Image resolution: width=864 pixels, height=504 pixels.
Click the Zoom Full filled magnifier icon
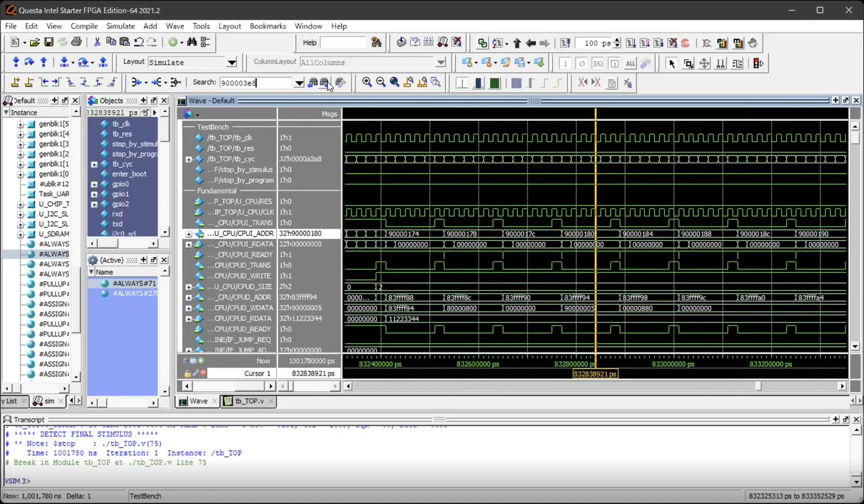395,82
